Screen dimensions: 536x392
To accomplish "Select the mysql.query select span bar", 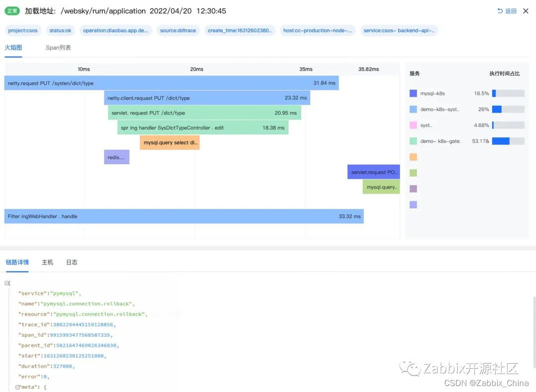I will point(170,142).
